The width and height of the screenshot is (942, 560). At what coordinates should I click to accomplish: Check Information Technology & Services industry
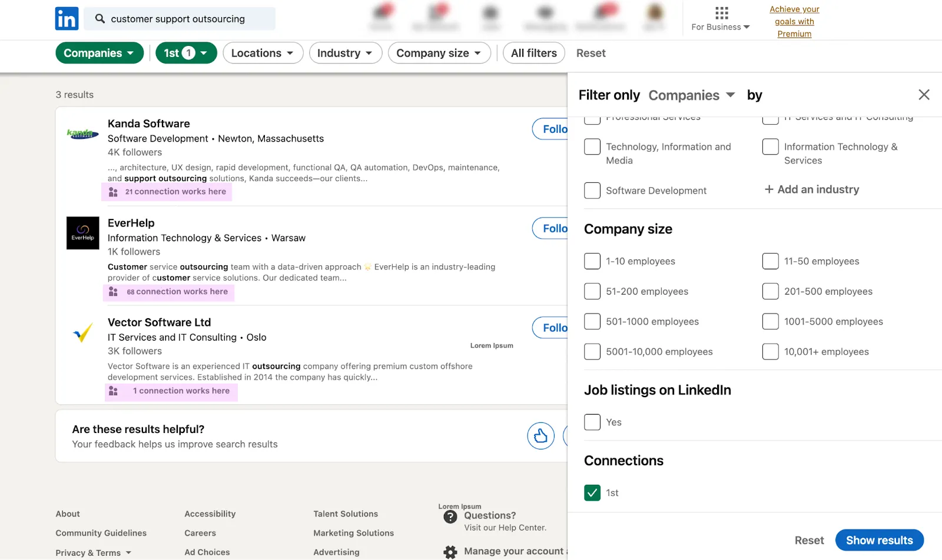[x=770, y=147]
